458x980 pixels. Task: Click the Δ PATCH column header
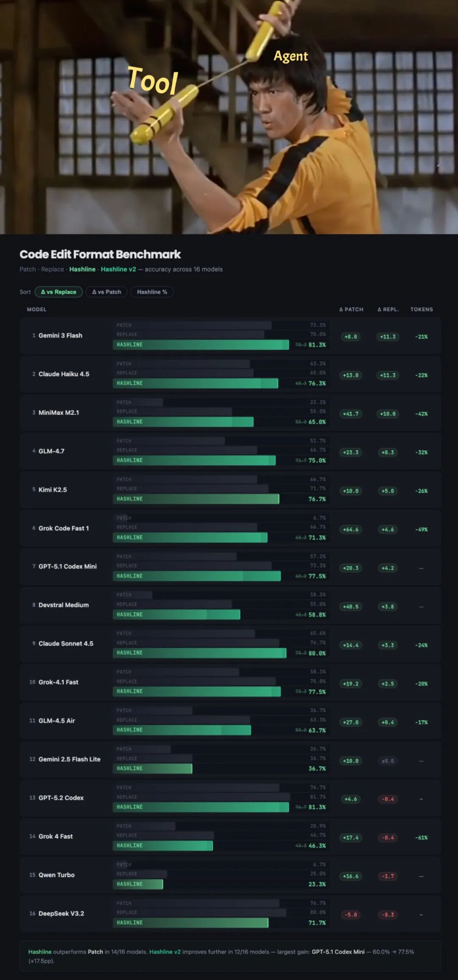pyautogui.click(x=351, y=309)
